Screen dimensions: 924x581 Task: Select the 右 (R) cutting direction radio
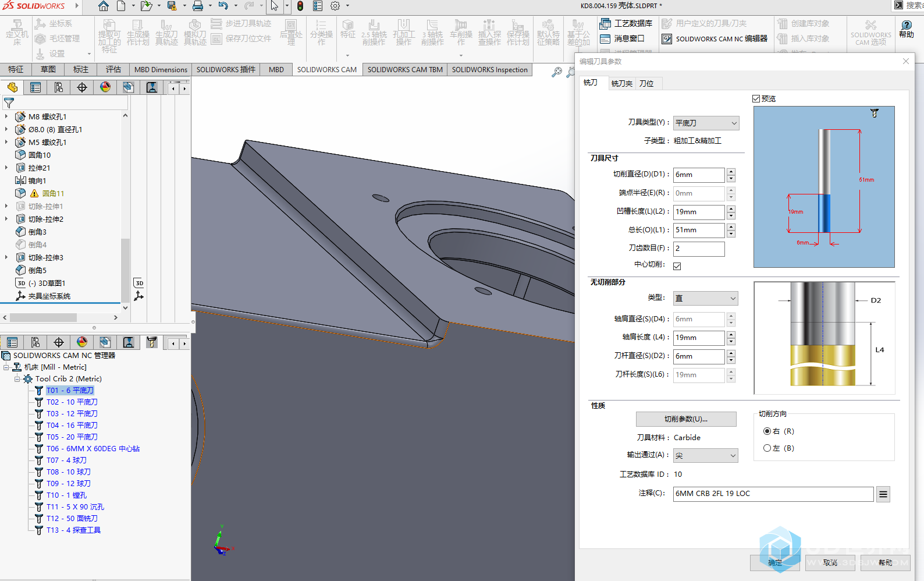[x=767, y=431]
